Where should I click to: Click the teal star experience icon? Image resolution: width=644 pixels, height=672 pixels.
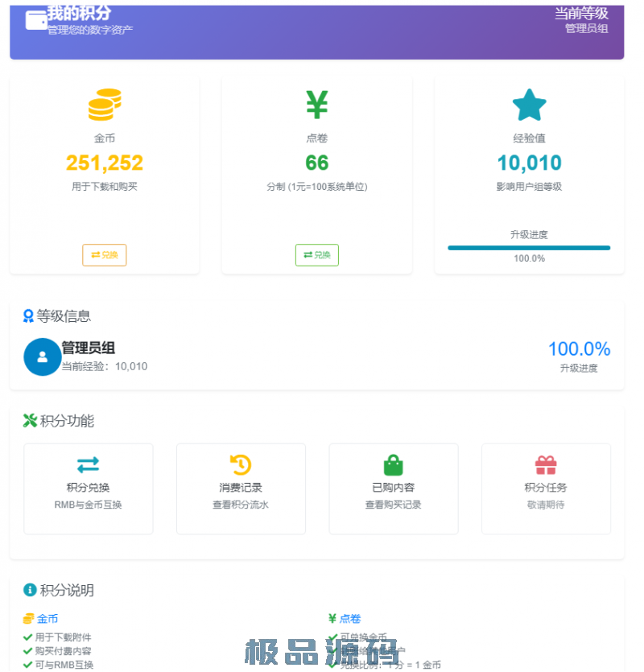click(529, 105)
